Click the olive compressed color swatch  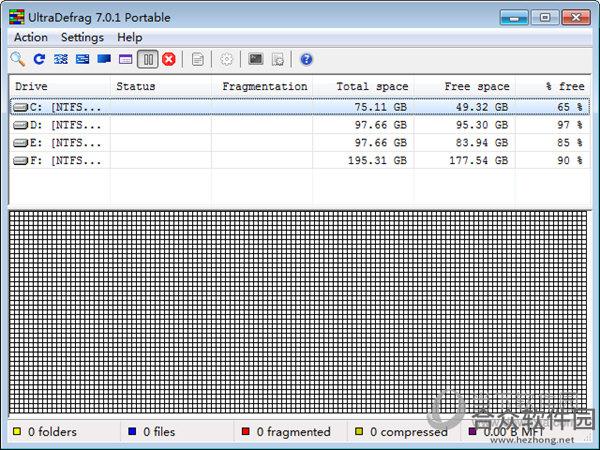coord(359,432)
